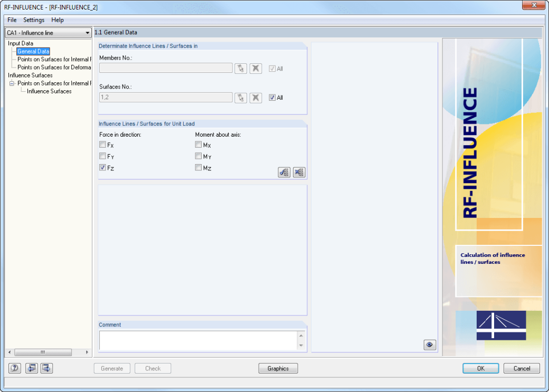Click the Cancel button
The image size is (549, 392).
(x=522, y=368)
